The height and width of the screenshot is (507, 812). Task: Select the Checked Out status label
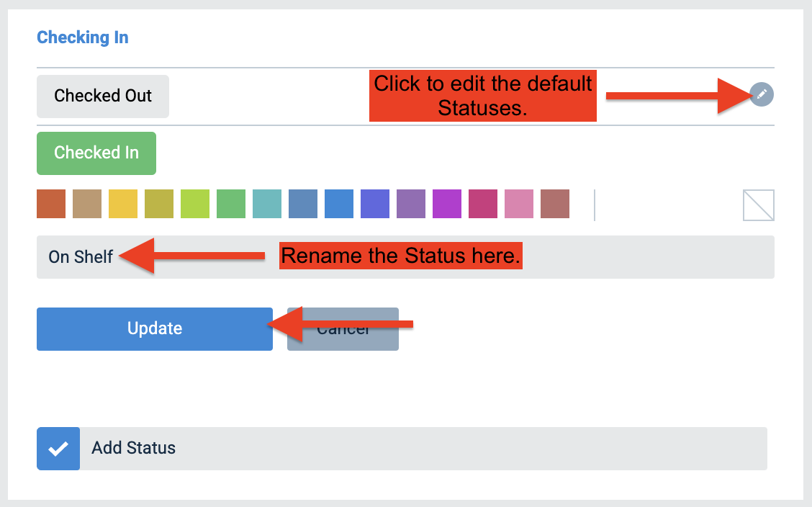pos(102,97)
